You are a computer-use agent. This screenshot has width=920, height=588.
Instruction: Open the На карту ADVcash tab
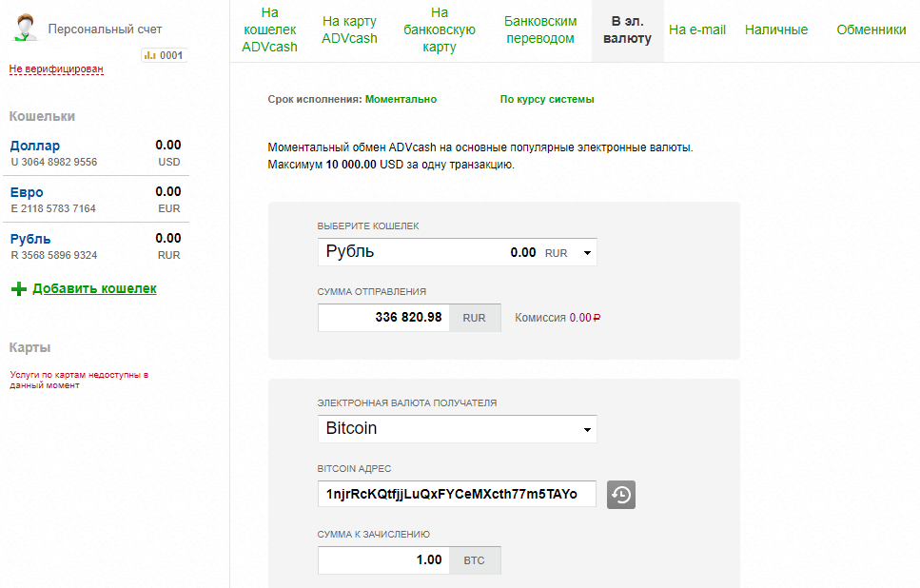coord(349,29)
